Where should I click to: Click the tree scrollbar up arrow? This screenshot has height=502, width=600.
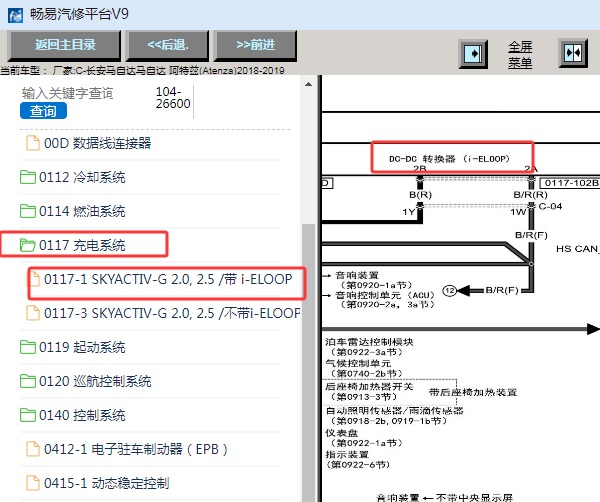point(308,84)
